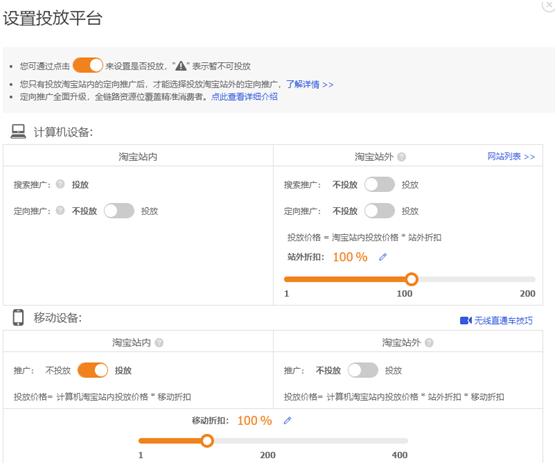The height and width of the screenshot is (465, 557).
Task: Toggle computer 站内 定向推广 switch
Action: pyautogui.click(x=119, y=211)
